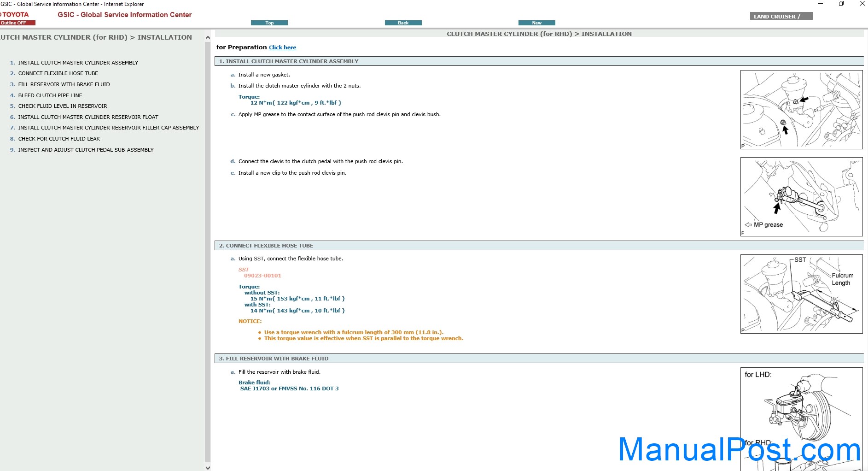Open the SST fulcrum length illustration
The image size is (868, 471).
tap(801, 294)
